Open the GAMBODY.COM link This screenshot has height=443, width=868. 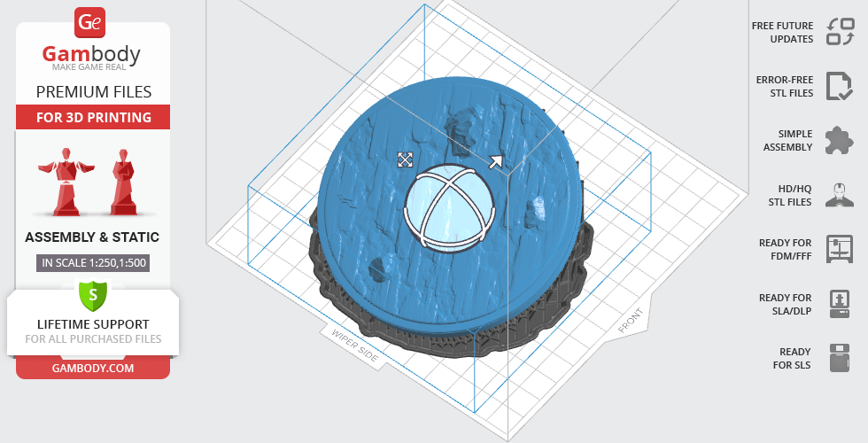point(93,367)
